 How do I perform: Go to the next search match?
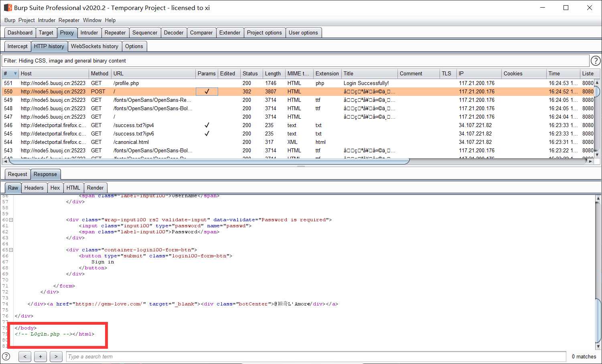tap(56, 356)
